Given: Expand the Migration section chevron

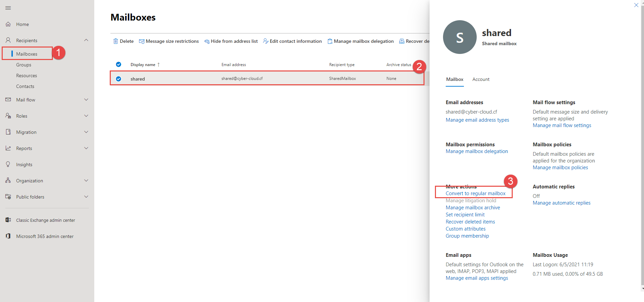Looking at the screenshot, I should click(86, 132).
